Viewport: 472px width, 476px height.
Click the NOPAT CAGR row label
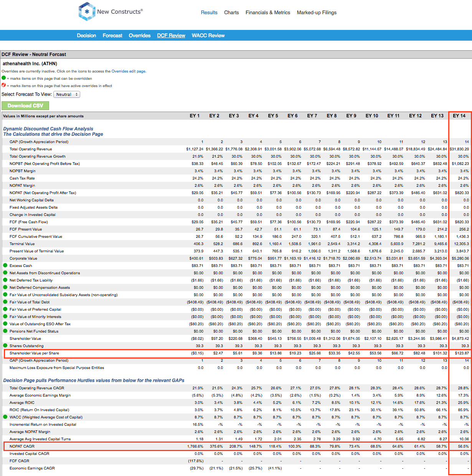coord(22,446)
